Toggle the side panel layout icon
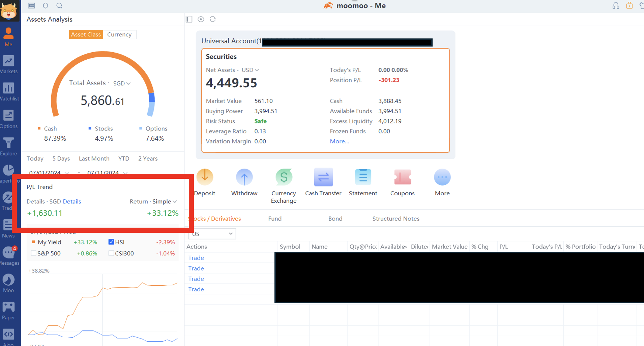Screen dimensions: 644x346 point(189,19)
